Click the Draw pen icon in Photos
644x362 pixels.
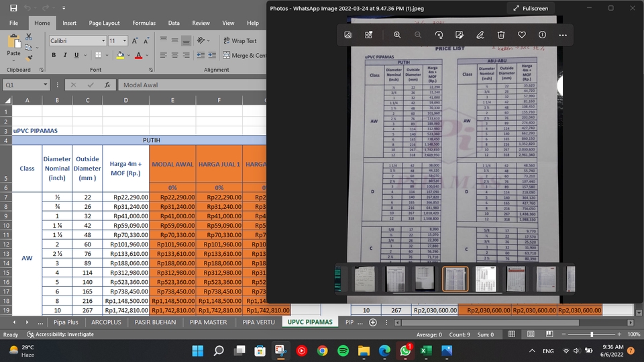(x=480, y=35)
